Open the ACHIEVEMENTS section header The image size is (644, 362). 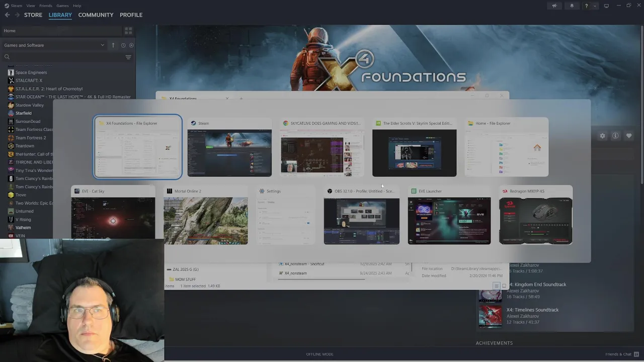click(495, 343)
